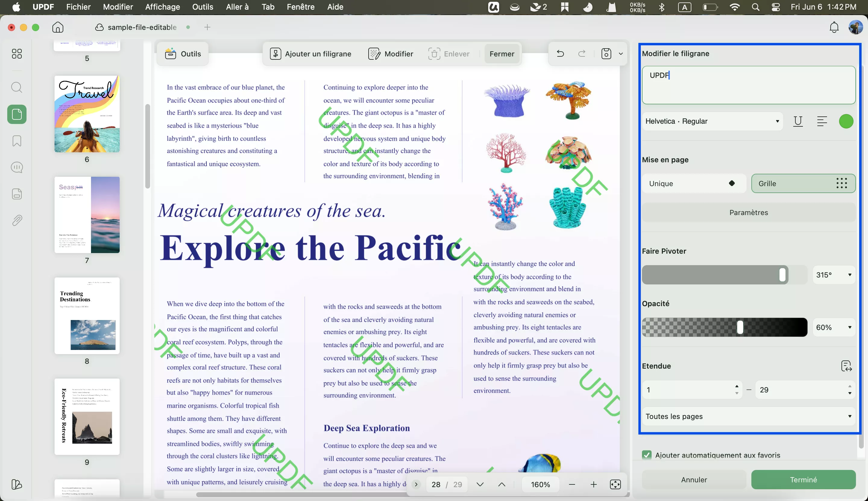This screenshot has width=868, height=501.
Task: Open the Helvetica Regular font dropdown
Action: point(712,122)
